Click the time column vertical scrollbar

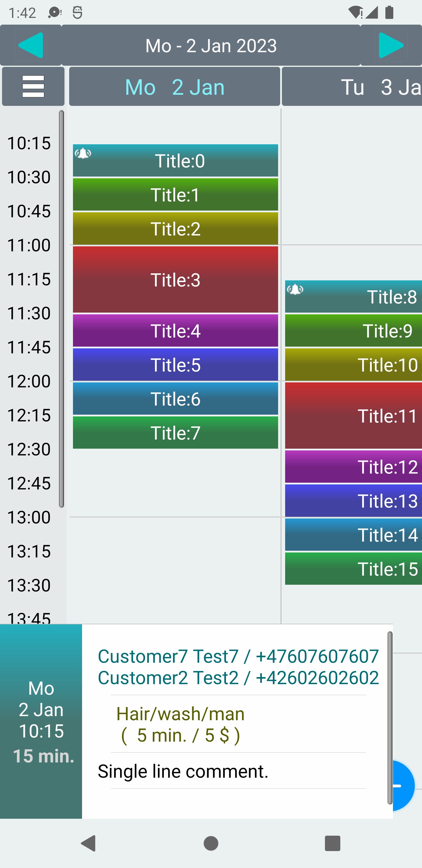(61, 309)
